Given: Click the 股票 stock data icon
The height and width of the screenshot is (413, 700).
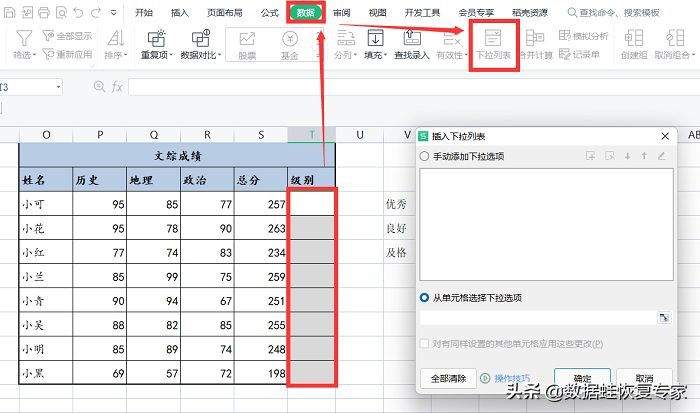Looking at the screenshot, I should 247,39.
